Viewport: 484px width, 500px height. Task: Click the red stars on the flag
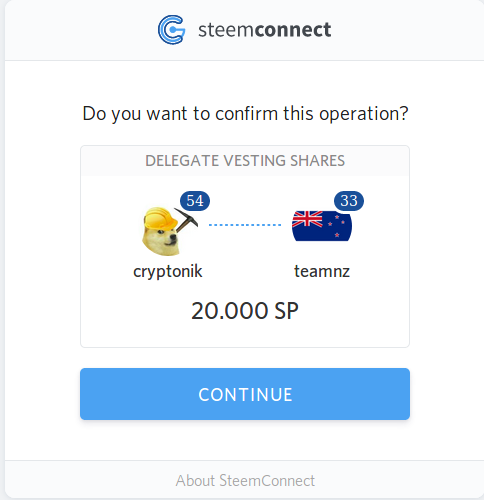tap(337, 226)
